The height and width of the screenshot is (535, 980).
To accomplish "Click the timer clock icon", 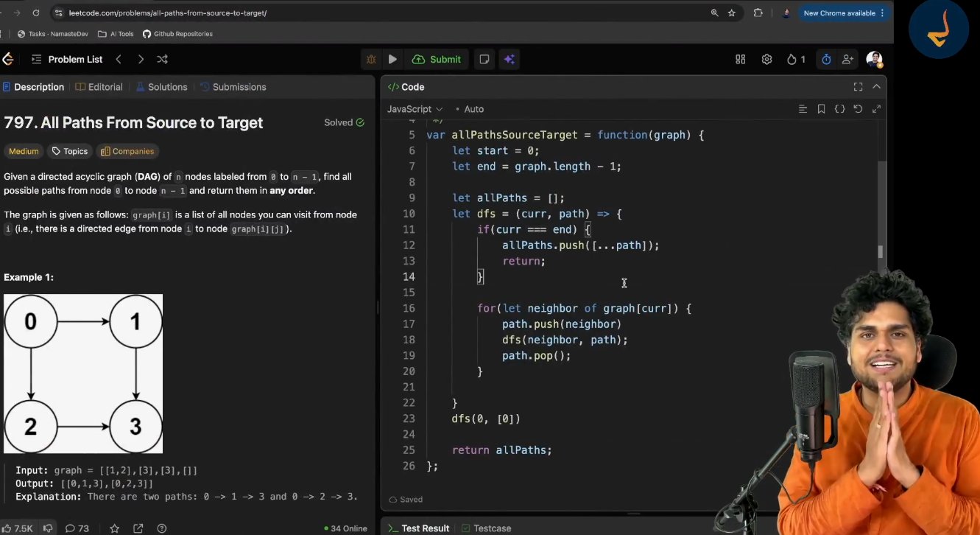I will (826, 60).
